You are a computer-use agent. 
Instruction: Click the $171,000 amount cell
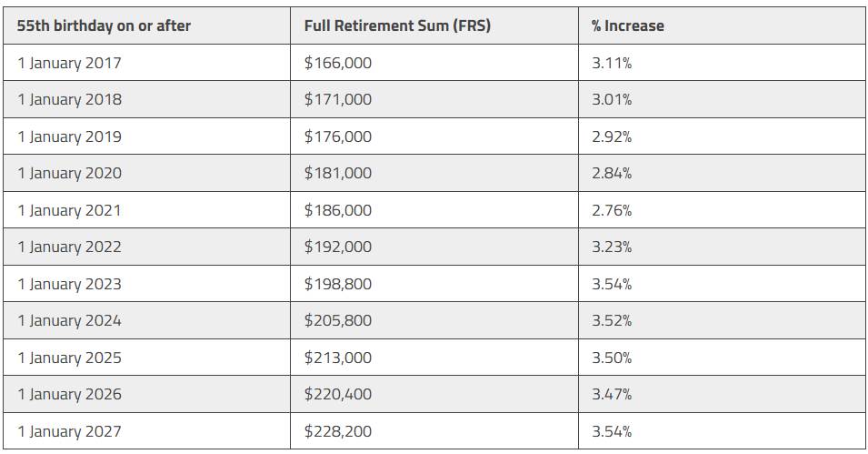click(338, 99)
